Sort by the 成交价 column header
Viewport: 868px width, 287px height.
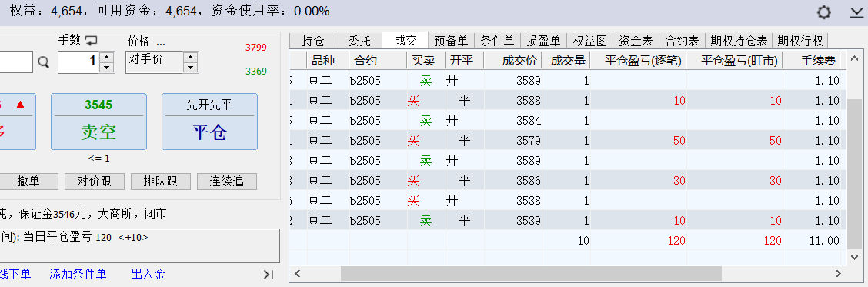[x=512, y=60]
